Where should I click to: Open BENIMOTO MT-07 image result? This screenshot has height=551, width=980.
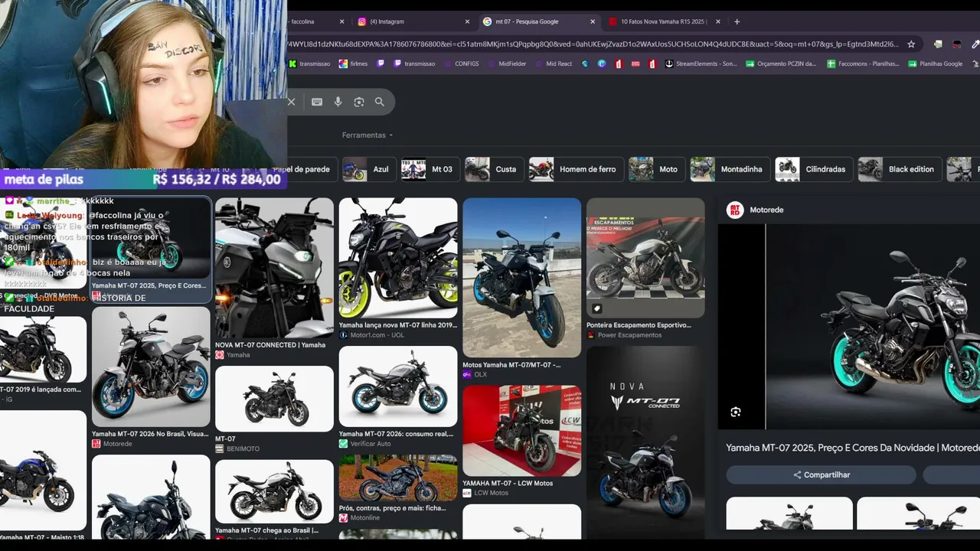[x=274, y=399]
